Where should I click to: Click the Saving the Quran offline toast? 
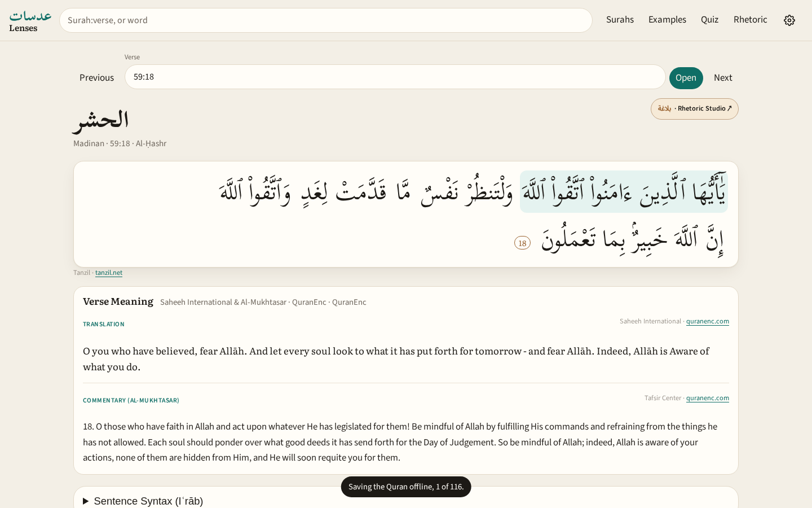(406, 487)
